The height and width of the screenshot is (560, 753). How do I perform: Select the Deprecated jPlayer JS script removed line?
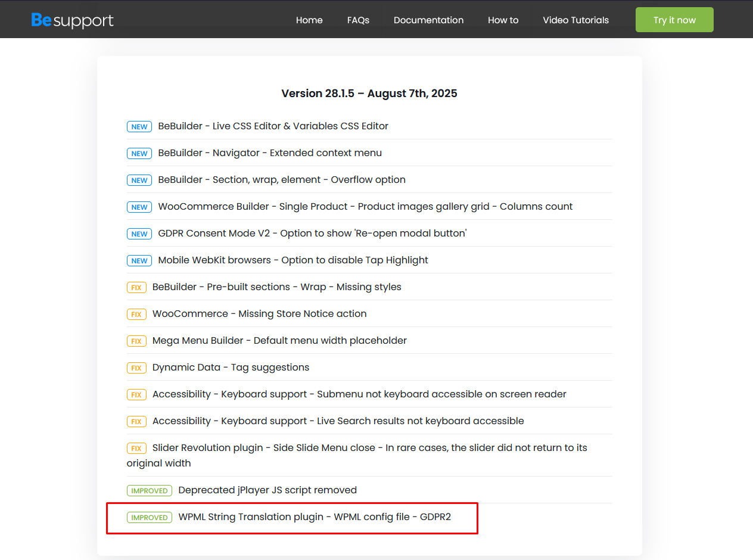coord(267,490)
